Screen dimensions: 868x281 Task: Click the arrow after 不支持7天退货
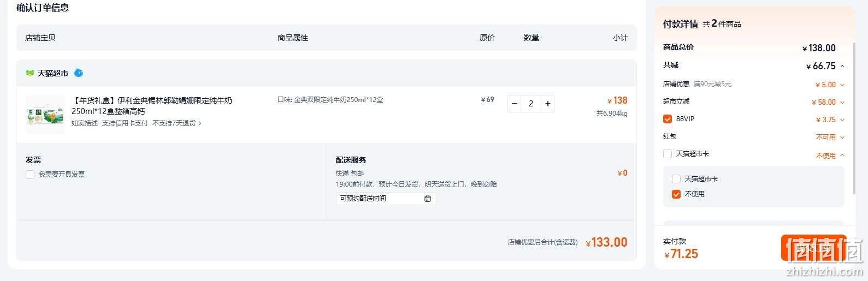(200, 123)
